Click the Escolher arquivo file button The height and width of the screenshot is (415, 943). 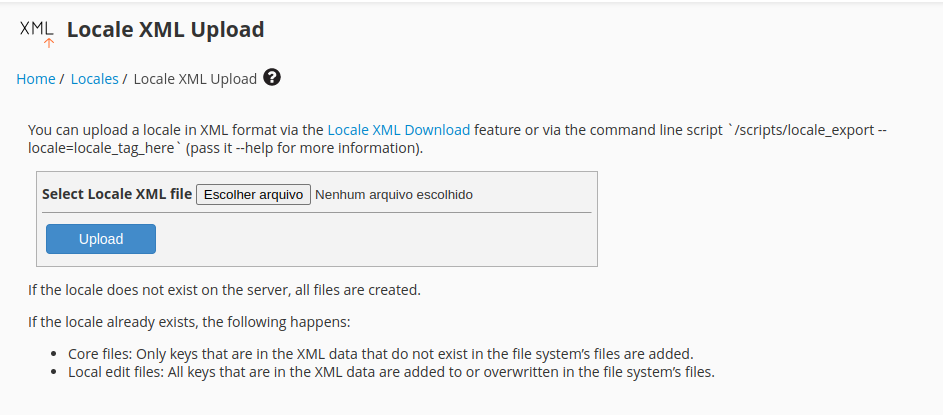click(253, 195)
